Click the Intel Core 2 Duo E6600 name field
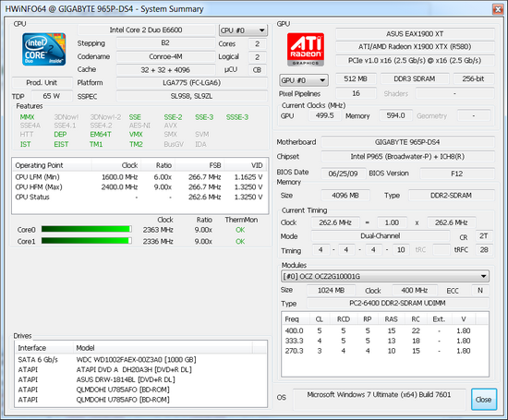Image resolution: width=508 pixels, height=420 pixels. pos(146,30)
